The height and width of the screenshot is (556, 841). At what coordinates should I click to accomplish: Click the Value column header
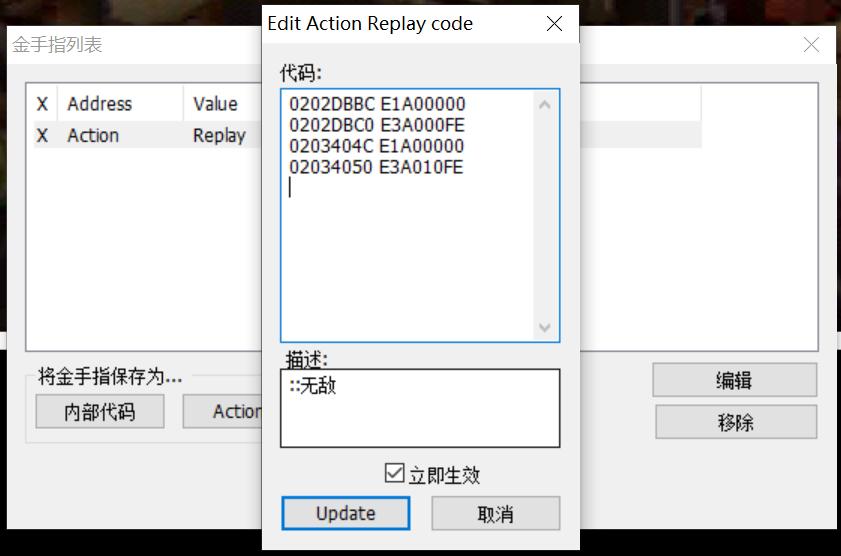point(222,103)
